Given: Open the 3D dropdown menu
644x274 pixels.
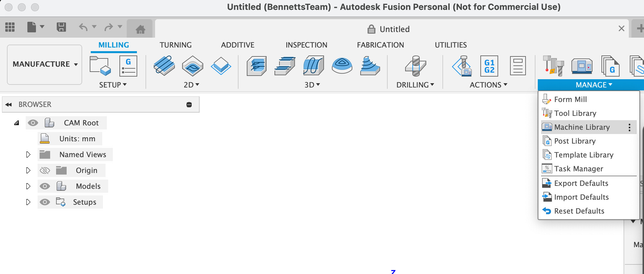Looking at the screenshot, I should (312, 85).
